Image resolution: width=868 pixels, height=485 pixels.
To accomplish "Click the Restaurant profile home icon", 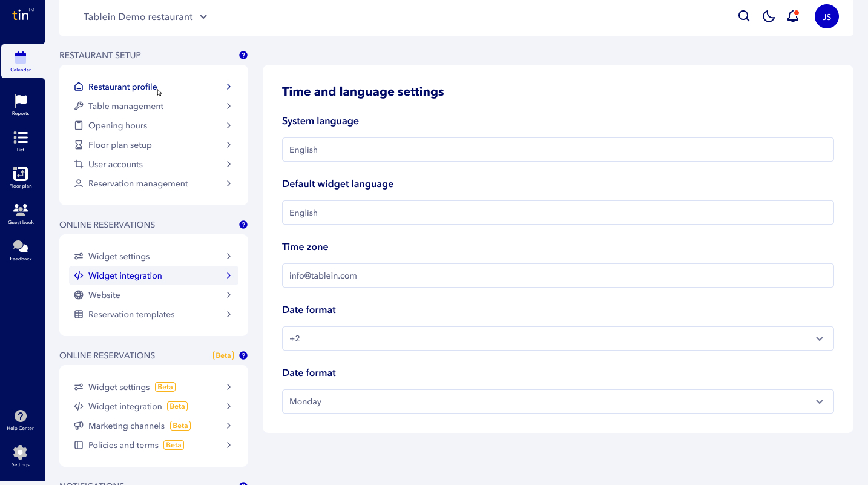I will tap(79, 87).
